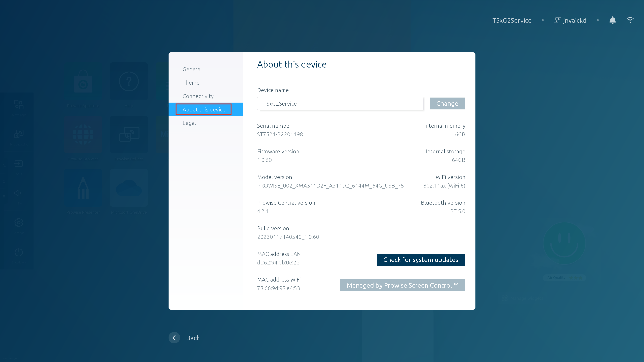Click the screen-share code jnvaickd in the top bar
Image resolution: width=644 pixels, height=362 pixels.
[570, 20]
